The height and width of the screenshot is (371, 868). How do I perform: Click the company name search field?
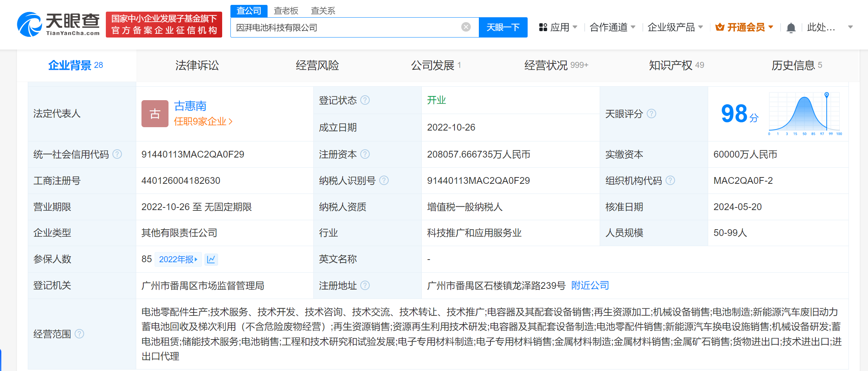pyautogui.click(x=345, y=27)
